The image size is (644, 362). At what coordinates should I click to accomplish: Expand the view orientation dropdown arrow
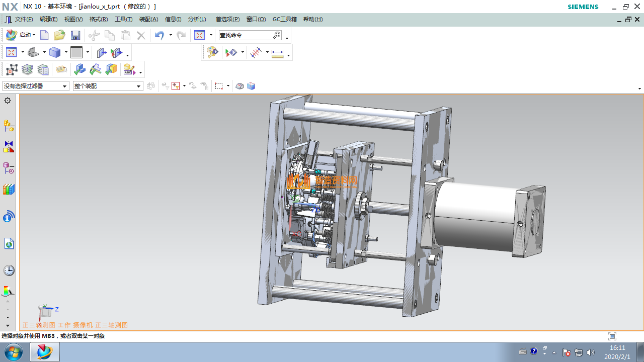(x=44, y=52)
